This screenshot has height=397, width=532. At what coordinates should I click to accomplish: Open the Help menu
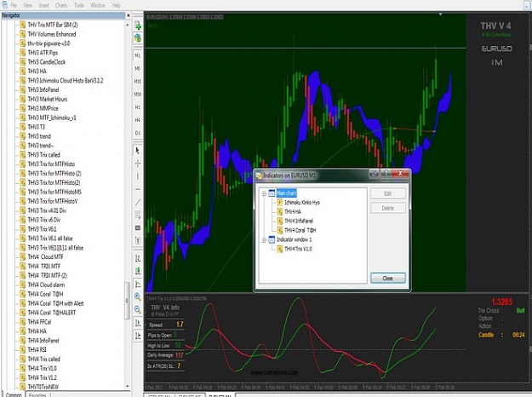pyautogui.click(x=116, y=5)
